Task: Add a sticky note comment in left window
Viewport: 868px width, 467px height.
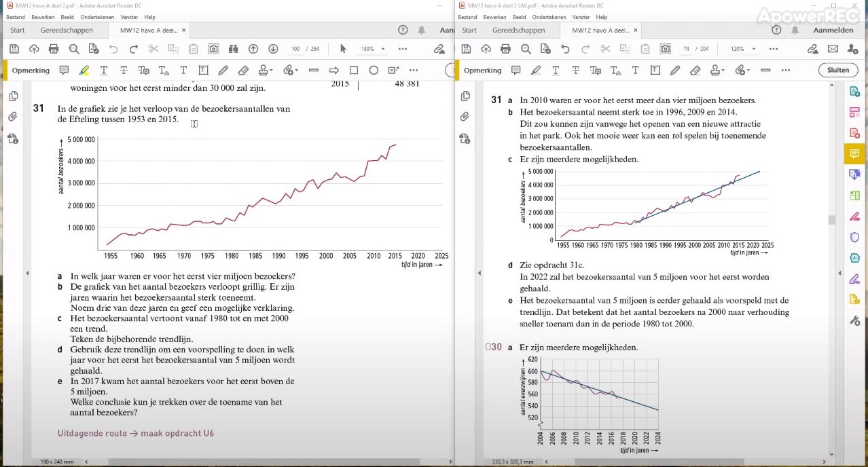Action: tap(64, 70)
